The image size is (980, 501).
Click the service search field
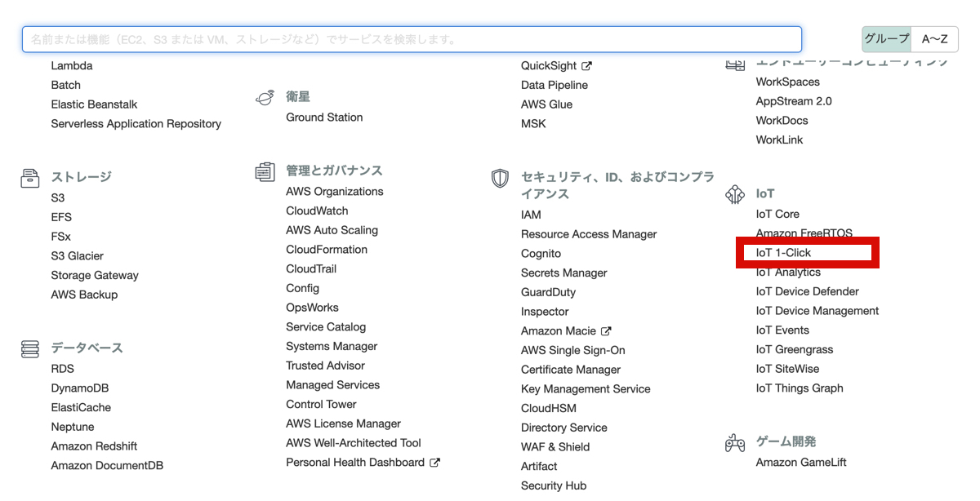tap(410, 38)
